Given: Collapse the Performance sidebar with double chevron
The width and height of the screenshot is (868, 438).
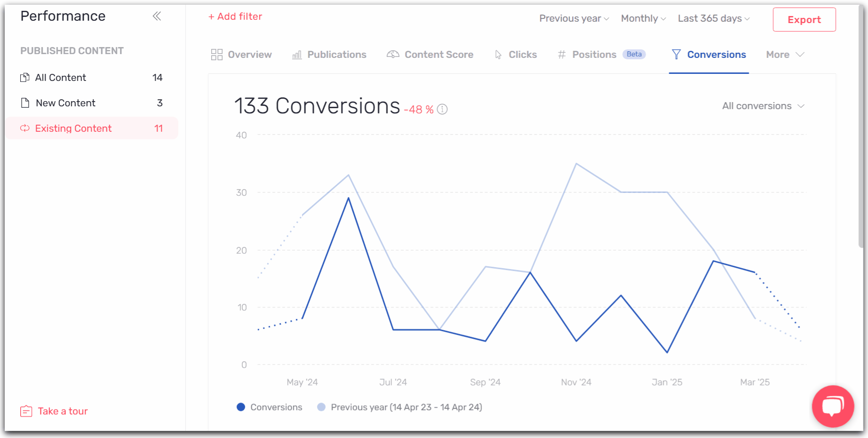Looking at the screenshot, I should 157,16.
